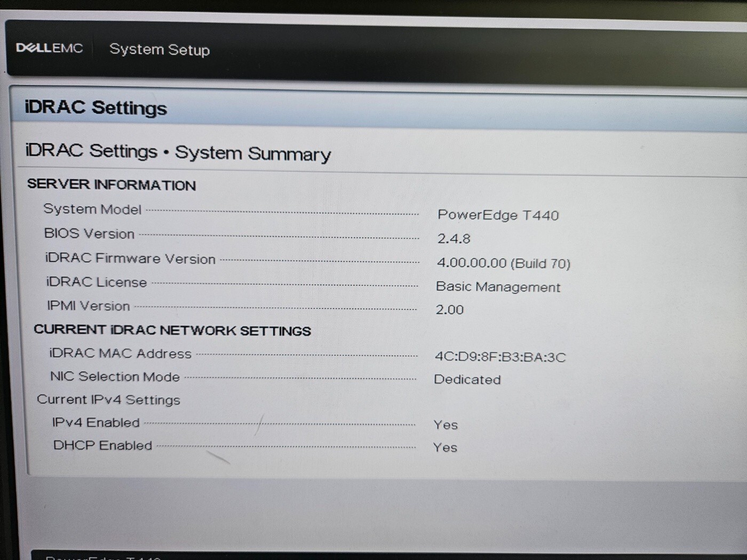Image resolution: width=747 pixels, height=560 pixels.
Task: Select the IPMI version value 2.00
Action: click(450, 309)
